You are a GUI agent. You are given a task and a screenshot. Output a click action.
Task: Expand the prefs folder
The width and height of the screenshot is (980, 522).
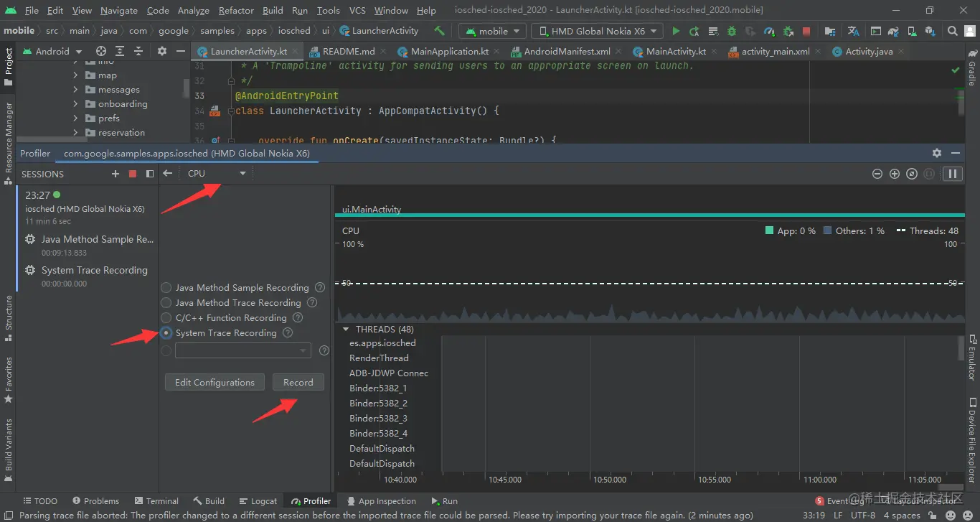75,118
